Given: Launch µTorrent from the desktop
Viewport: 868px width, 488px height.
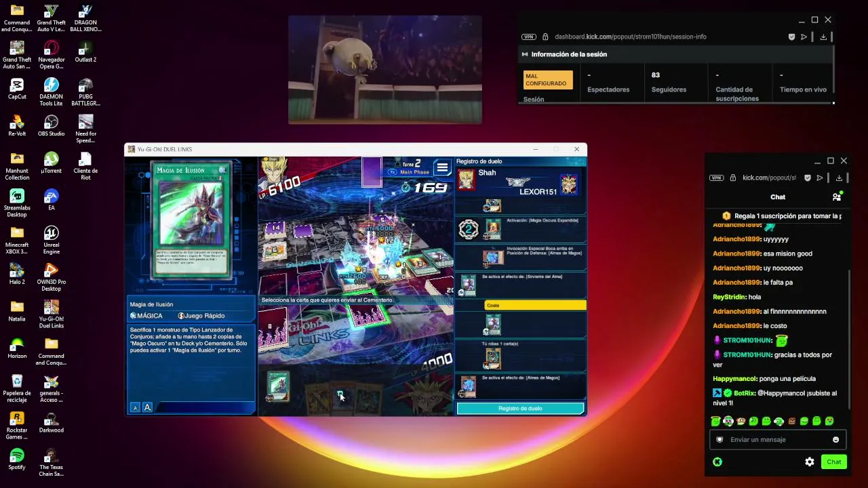Looking at the screenshot, I should pyautogui.click(x=51, y=163).
